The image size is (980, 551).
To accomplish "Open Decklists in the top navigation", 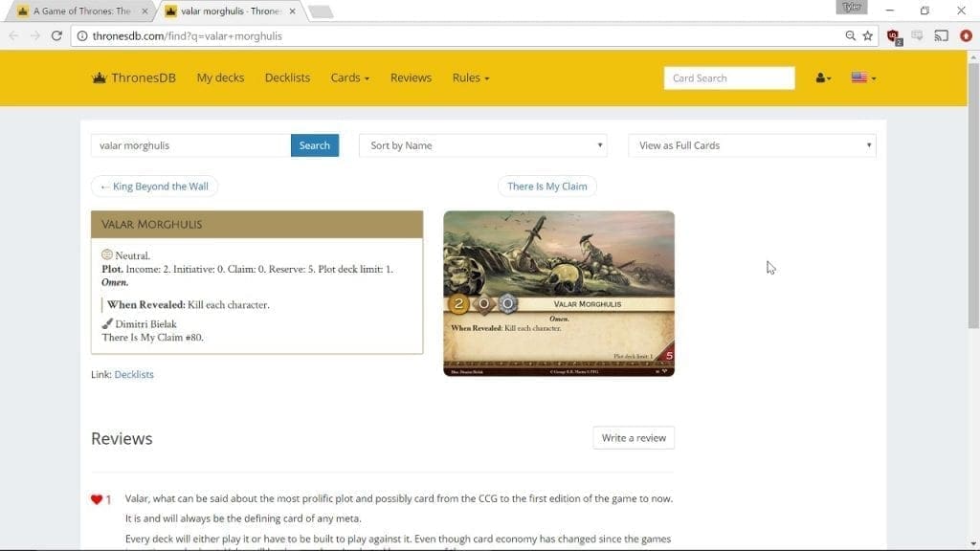I will [287, 78].
